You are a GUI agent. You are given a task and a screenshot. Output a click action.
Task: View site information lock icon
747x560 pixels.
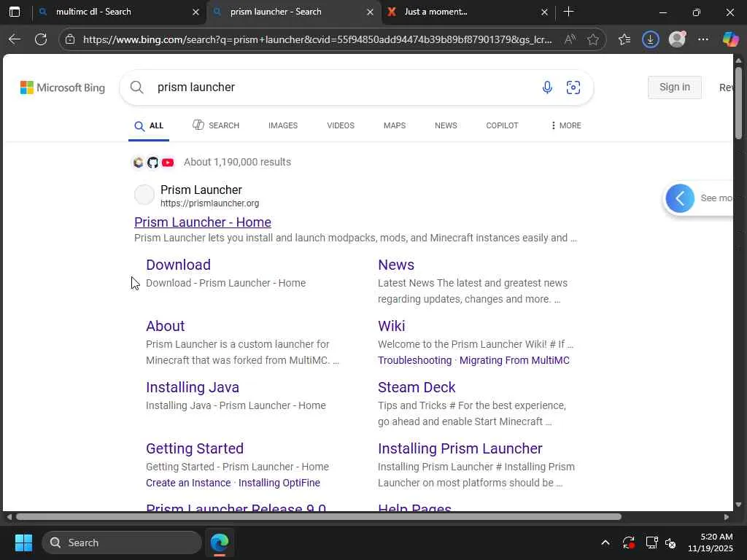(x=70, y=39)
